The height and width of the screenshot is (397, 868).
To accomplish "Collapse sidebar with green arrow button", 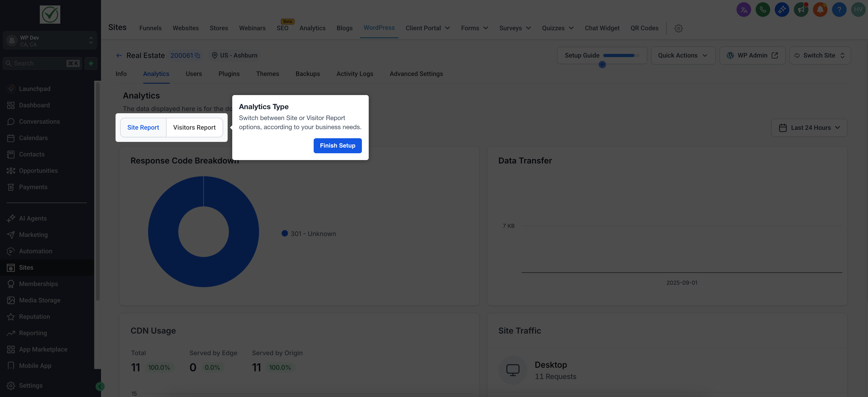I will pyautogui.click(x=100, y=386).
